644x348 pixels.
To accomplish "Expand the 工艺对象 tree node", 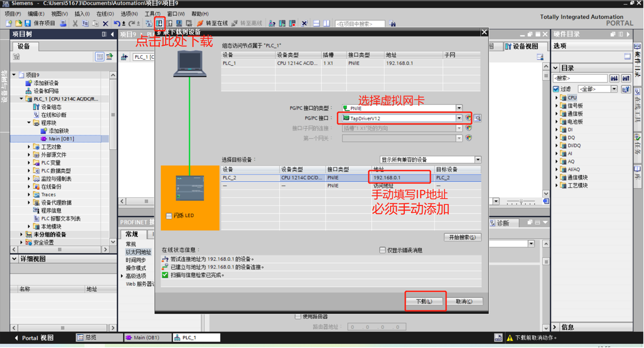I will click(x=29, y=147).
